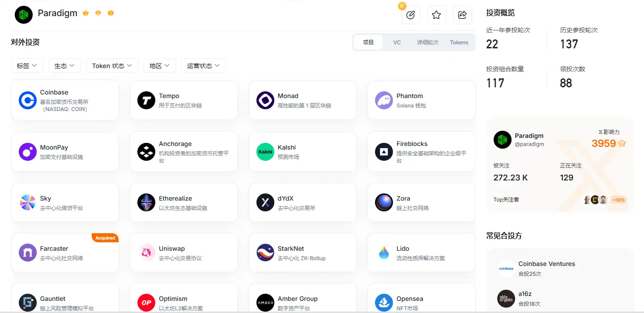Toggle the favorite star for Paradigm
The image size is (644, 313).
click(x=436, y=14)
